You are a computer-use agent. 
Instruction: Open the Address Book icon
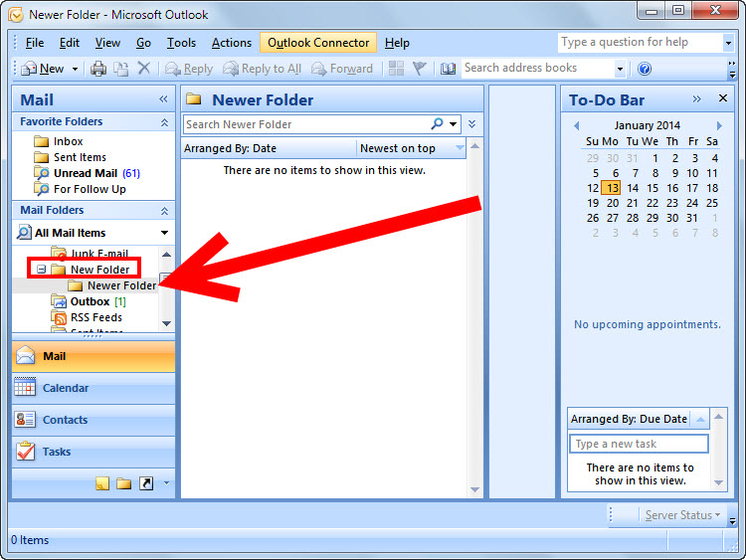point(448,69)
